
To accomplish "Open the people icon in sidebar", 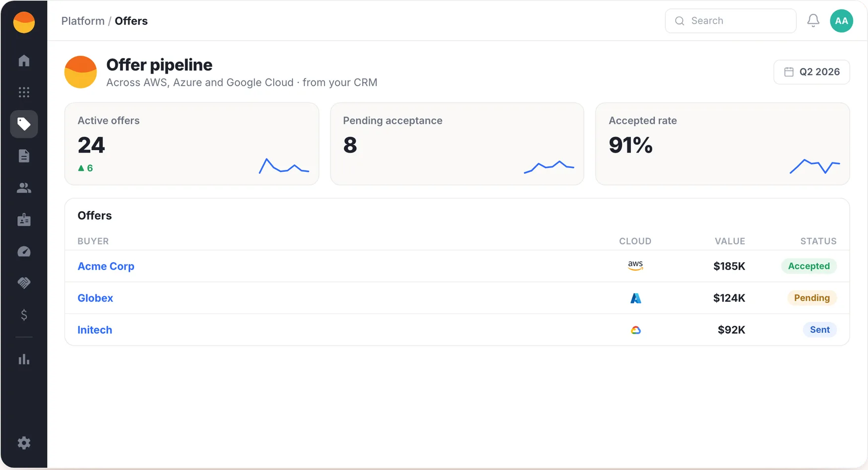I will (x=24, y=188).
